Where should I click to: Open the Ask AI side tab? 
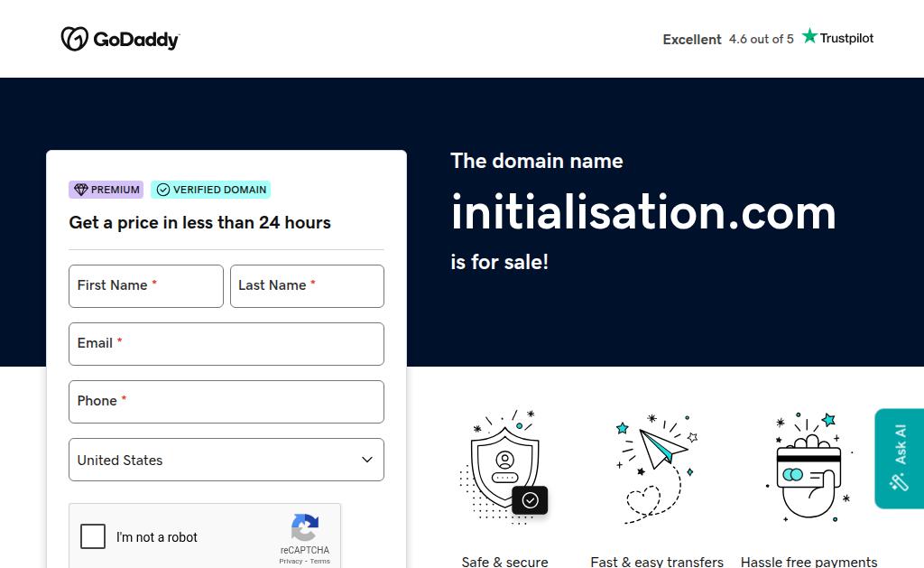click(x=899, y=458)
